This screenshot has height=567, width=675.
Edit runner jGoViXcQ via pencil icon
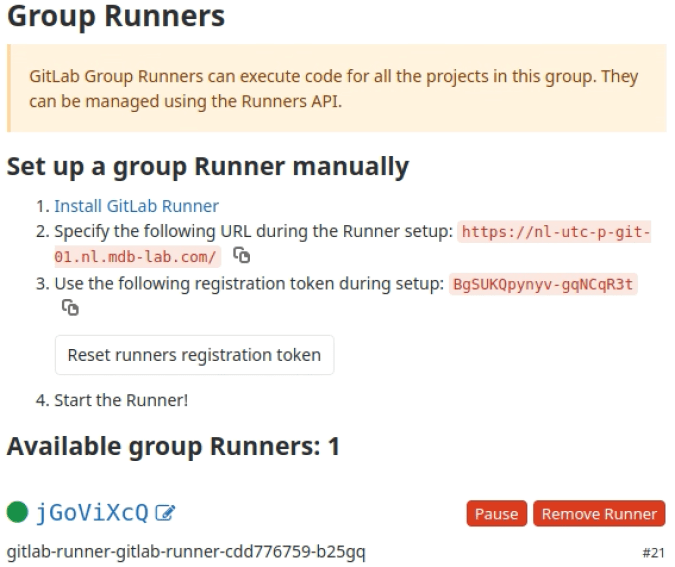pos(166,514)
